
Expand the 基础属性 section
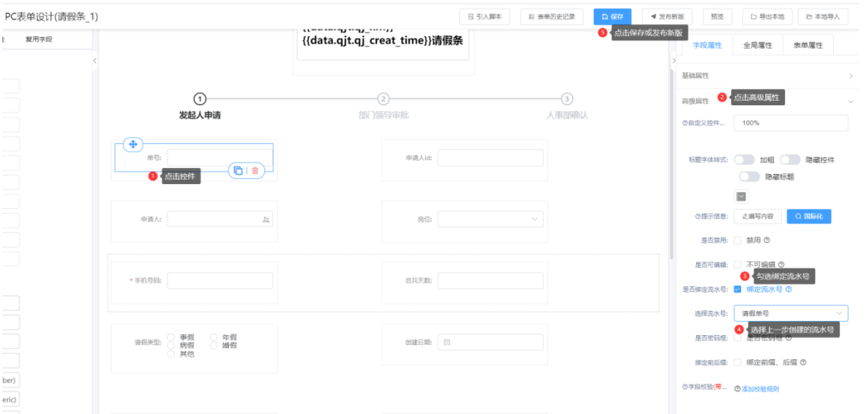click(767, 75)
